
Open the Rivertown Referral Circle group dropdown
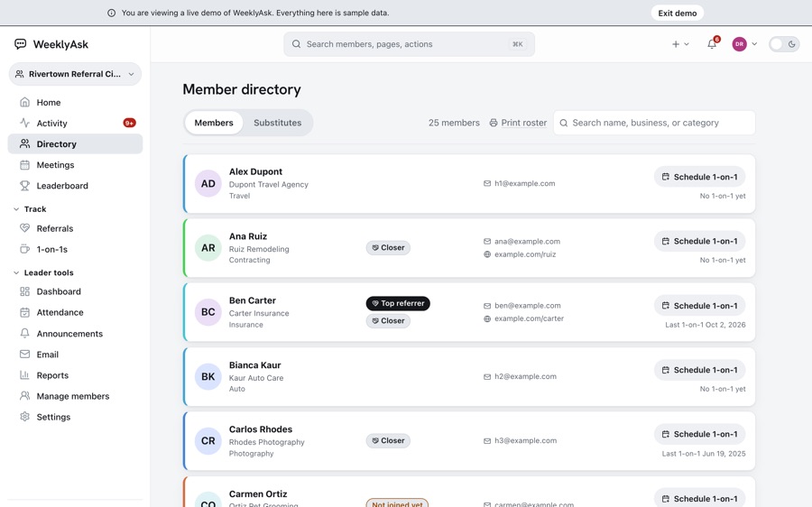point(75,74)
